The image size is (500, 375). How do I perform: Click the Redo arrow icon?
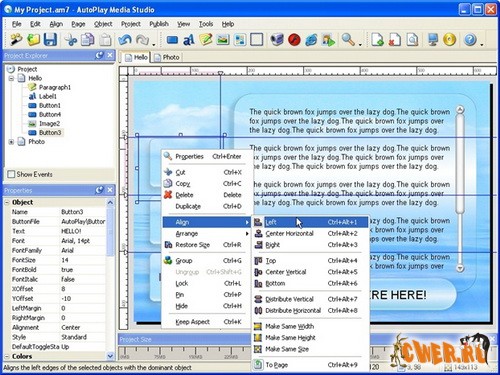142,40
